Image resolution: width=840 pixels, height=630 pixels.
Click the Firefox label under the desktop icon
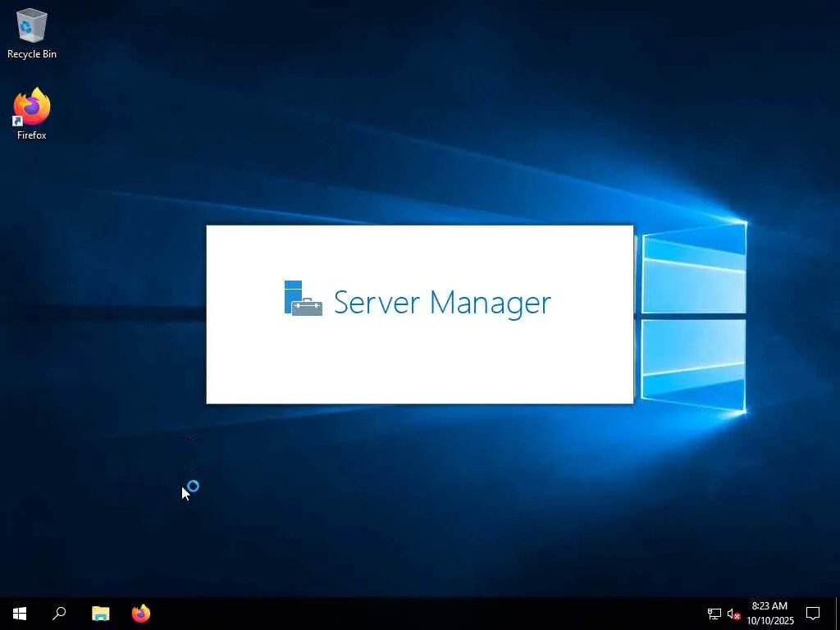32,135
